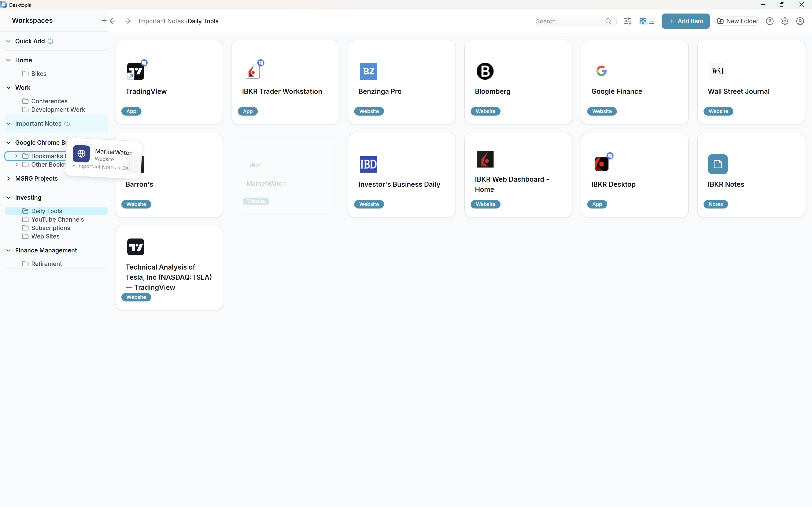
Task: Open the settings gear icon
Action: (x=785, y=21)
